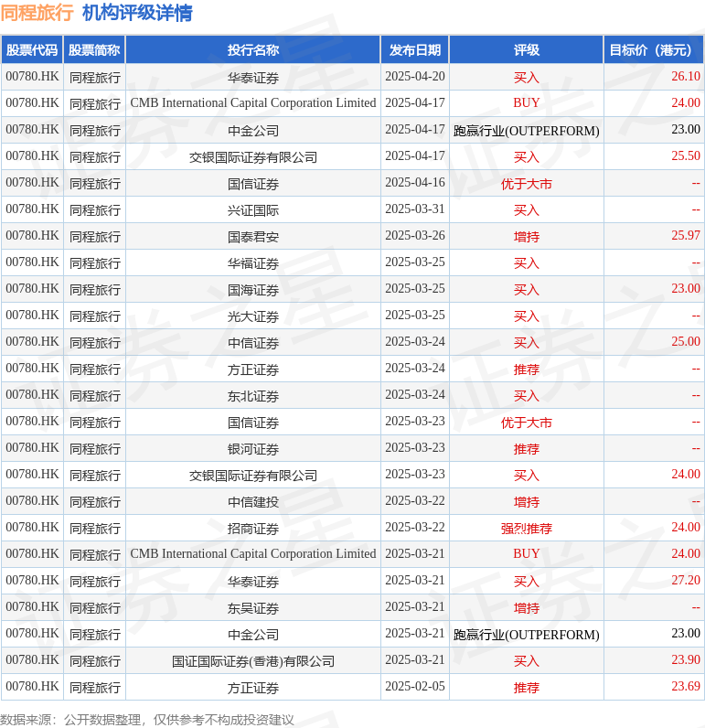Select target price 23.90

coord(686,659)
